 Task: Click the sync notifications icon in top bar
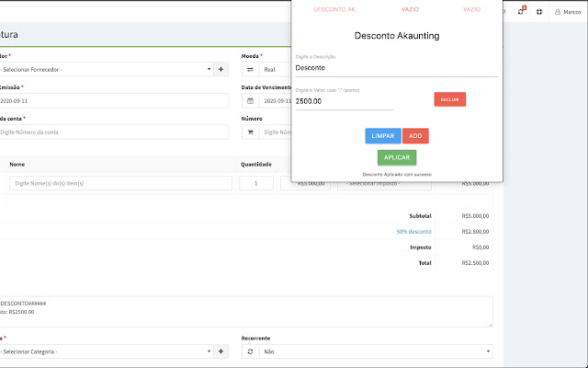[521, 12]
